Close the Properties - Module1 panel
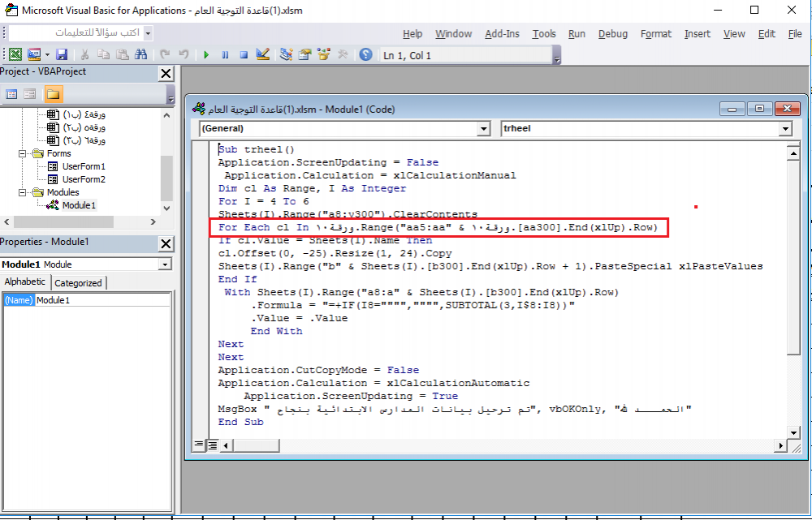This screenshot has width=812, height=520. [166, 243]
